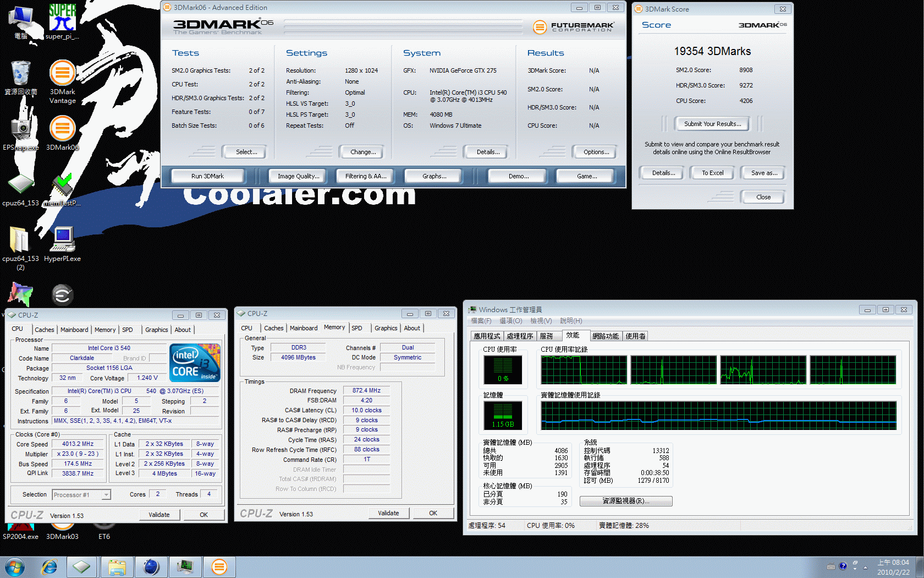Show hidden tray icons arrow
This screenshot has width=924, height=578.
coord(865,567)
